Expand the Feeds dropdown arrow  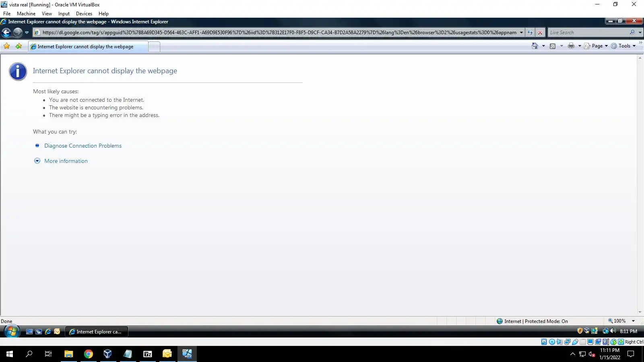[x=561, y=46]
